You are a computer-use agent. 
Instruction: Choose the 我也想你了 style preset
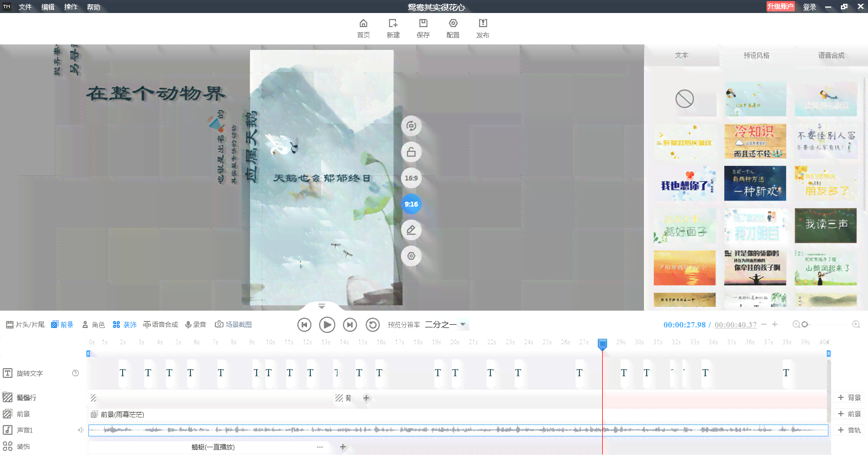point(685,183)
